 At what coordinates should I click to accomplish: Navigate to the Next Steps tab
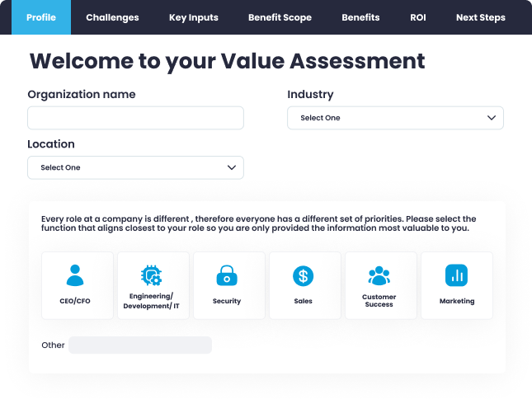480,17
